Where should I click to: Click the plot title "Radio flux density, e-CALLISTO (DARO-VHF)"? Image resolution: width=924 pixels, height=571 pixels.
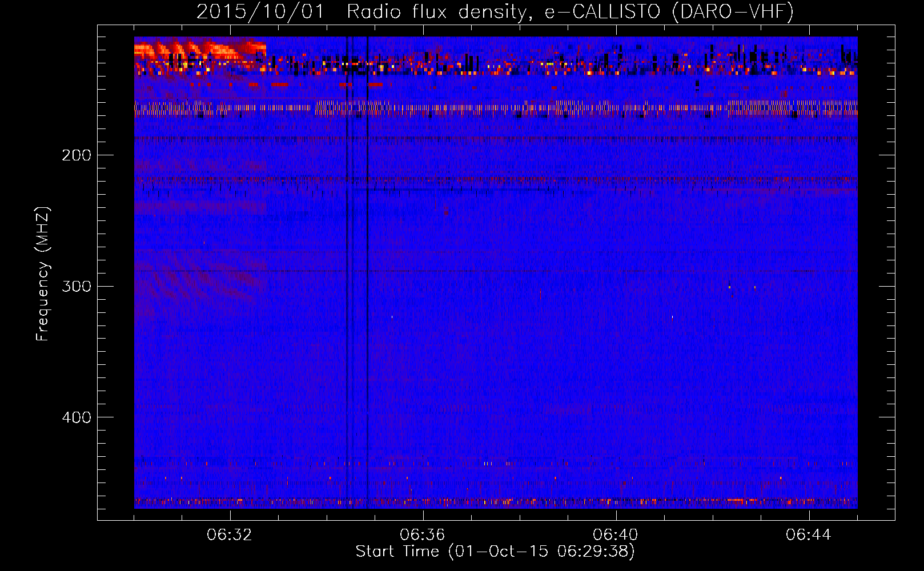[x=570, y=11]
